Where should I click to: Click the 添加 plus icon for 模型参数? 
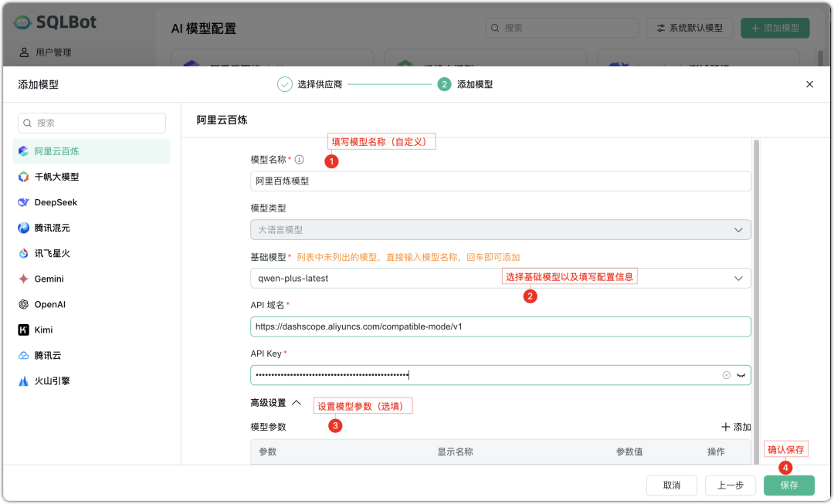(727, 425)
